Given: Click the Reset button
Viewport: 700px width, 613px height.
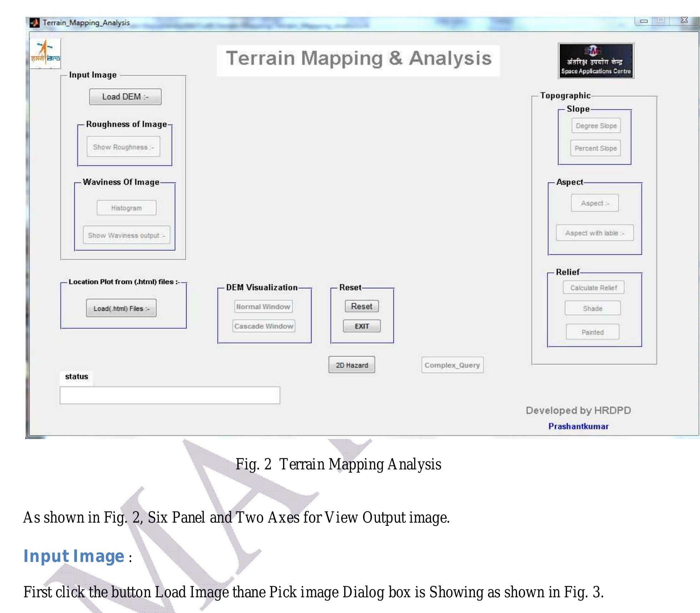Looking at the screenshot, I should click(362, 306).
